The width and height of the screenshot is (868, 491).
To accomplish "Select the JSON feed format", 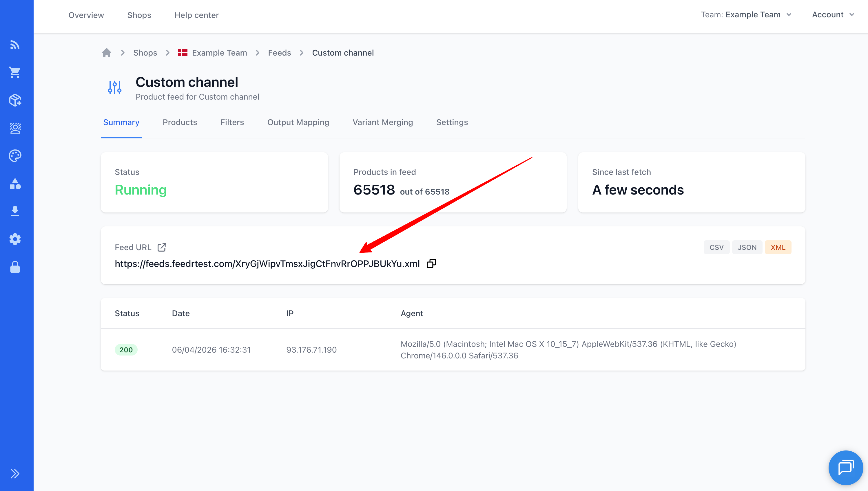I will [x=747, y=247].
